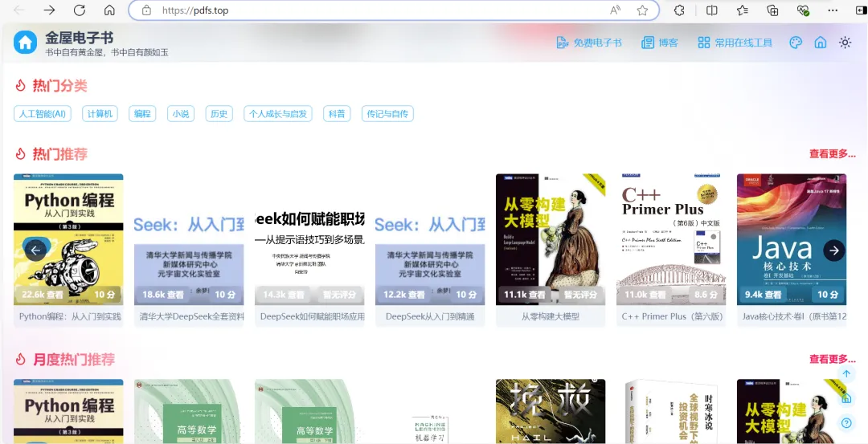
Task: Click title text 从零构建大模型
Action: [551, 317]
